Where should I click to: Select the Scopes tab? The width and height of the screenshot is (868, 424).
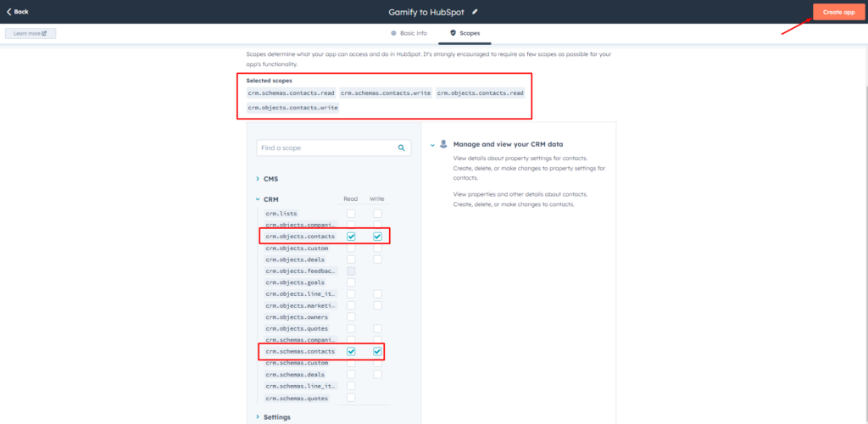coord(465,33)
